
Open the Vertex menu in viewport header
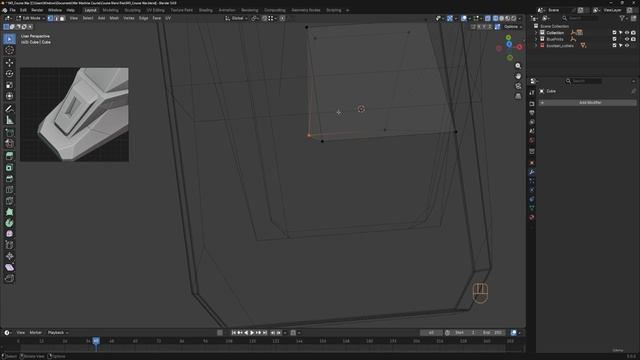129,18
